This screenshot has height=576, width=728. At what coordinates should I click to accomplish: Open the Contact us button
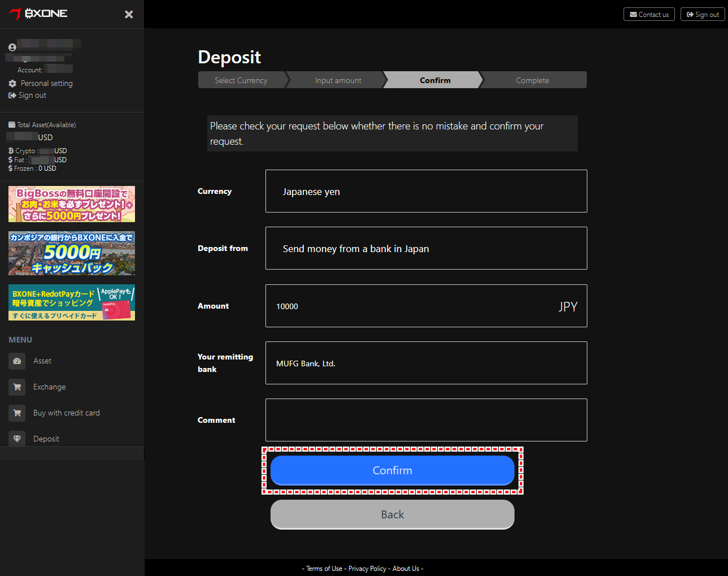tap(649, 14)
